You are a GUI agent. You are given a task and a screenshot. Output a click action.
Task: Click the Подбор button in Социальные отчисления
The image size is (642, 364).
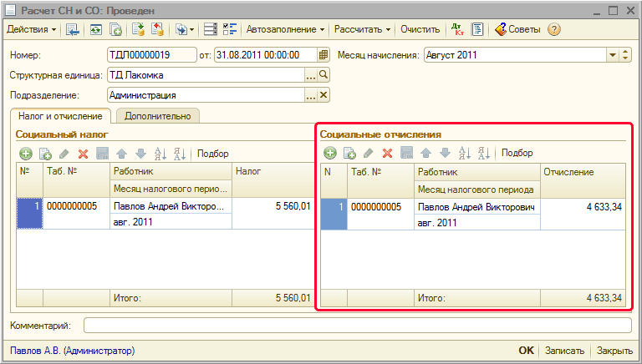(517, 153)
